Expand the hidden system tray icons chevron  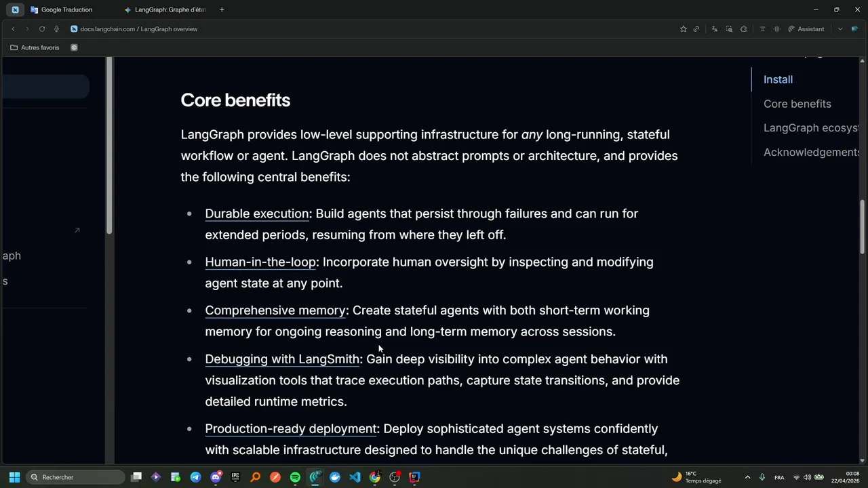(x=747, y=477)
